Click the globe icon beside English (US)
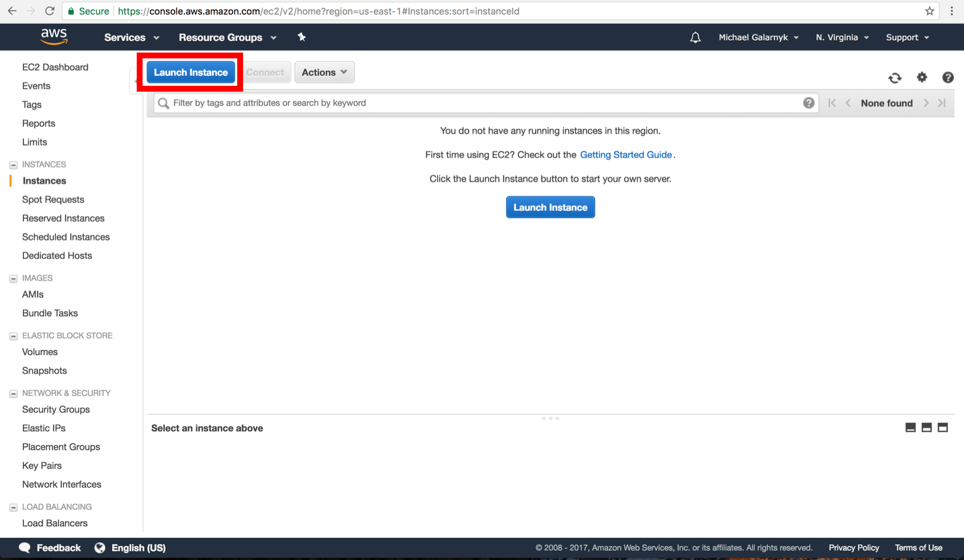Viewport: 964px width, 560px height. [99, 548]
